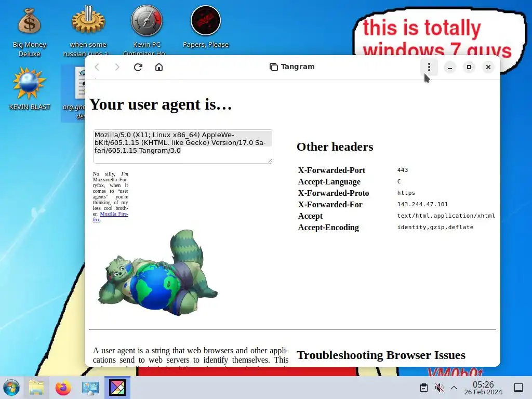Open KEVIN BLAST desktop icon
This screenshot has width=532, height=399.
(29, 88)
